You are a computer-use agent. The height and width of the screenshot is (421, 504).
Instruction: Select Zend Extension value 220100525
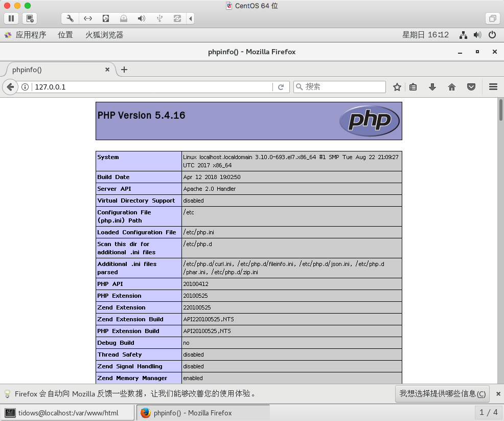197,307
